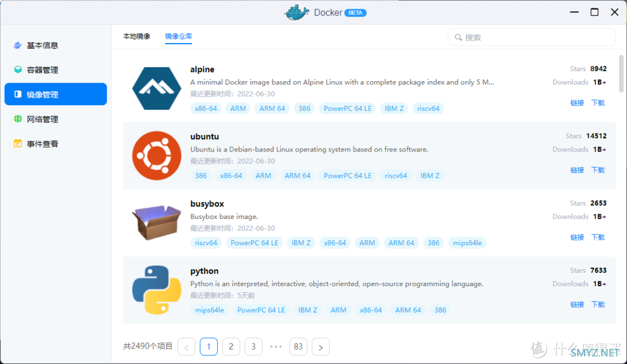Click the IBM Z tag on ubuntu
627x364 pixels.
tap(430, 175)
